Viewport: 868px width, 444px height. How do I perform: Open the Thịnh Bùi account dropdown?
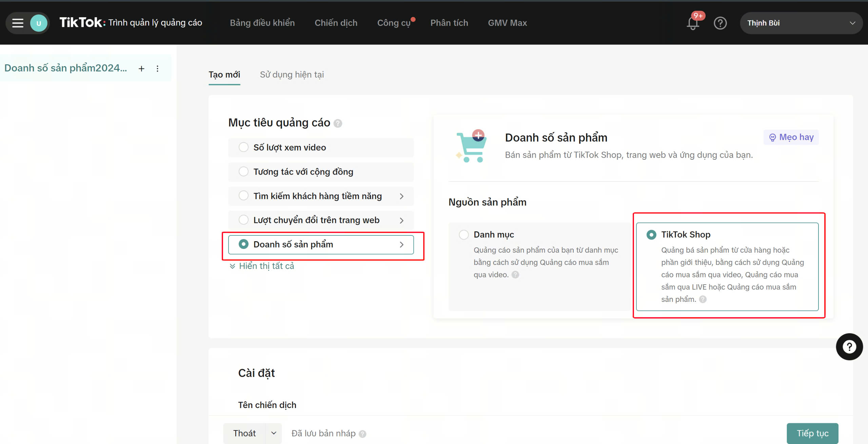801,23
